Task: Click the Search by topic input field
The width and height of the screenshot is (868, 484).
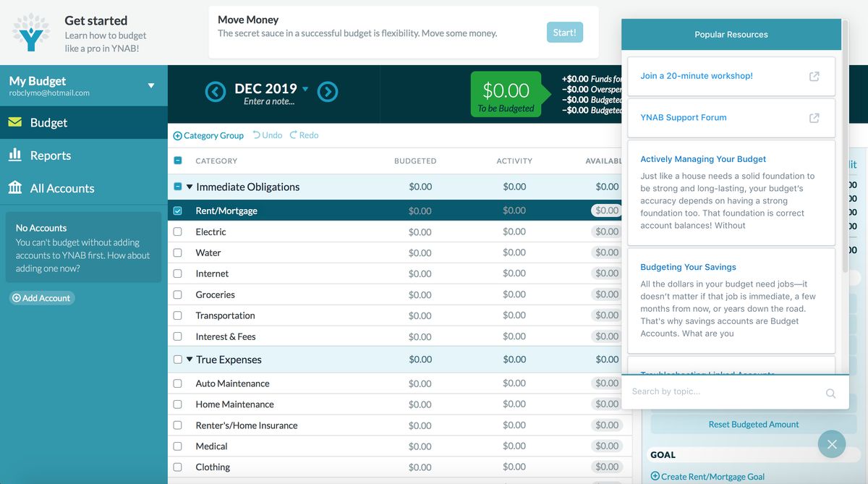Action: pos(723,393)
